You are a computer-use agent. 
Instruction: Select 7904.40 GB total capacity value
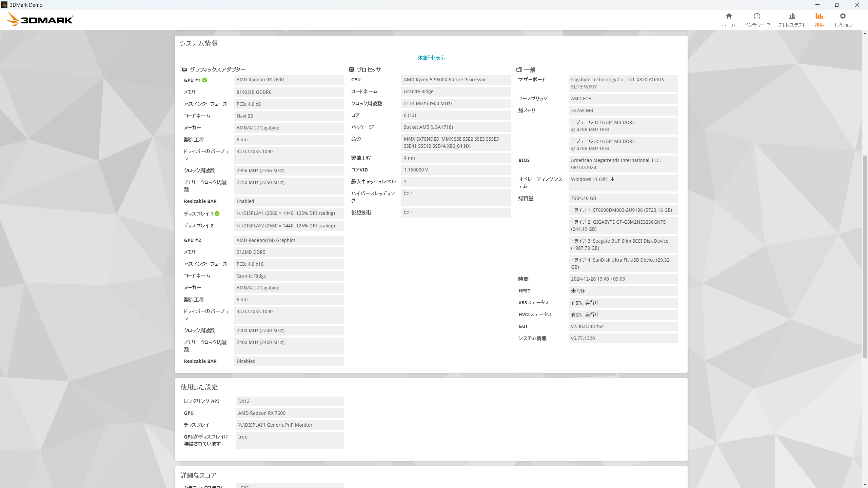click(623, 198)
